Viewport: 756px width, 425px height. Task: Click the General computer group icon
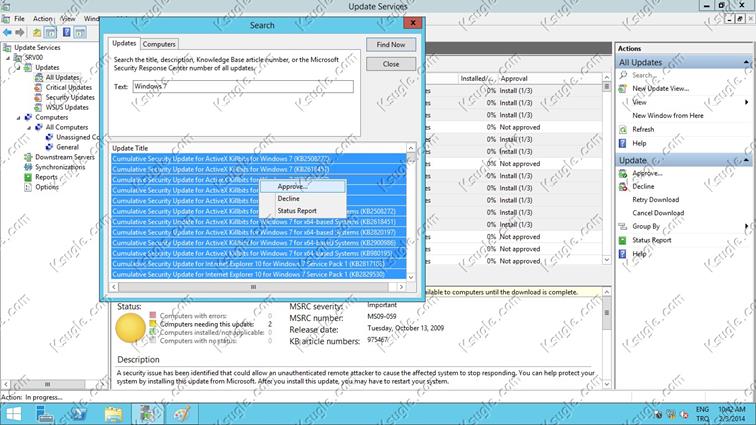(49, 147)
